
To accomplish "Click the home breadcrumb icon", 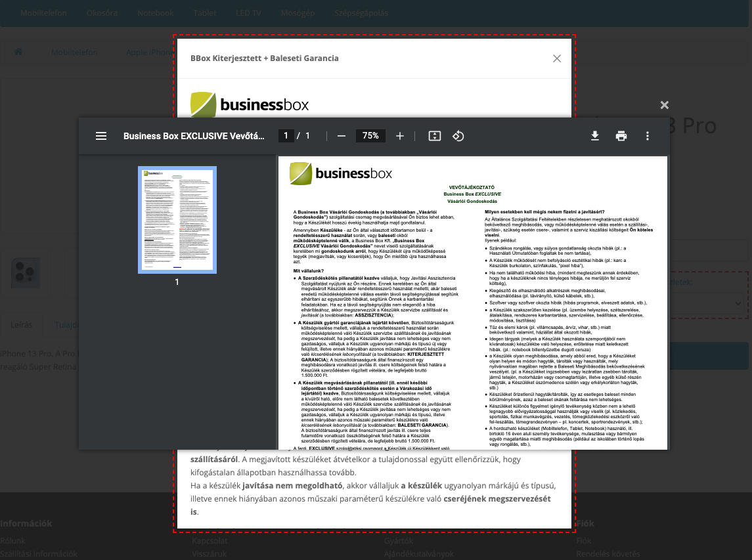I will [x=19, y=53].
